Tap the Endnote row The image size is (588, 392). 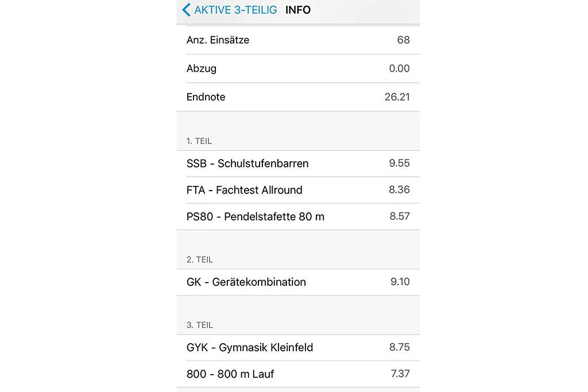(298, 97)
